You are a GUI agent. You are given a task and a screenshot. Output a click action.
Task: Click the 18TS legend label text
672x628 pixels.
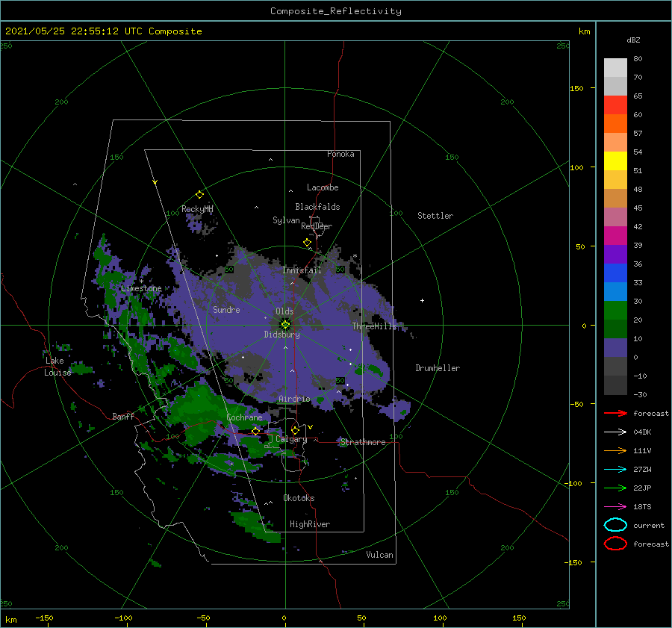[x=642, y=507]
